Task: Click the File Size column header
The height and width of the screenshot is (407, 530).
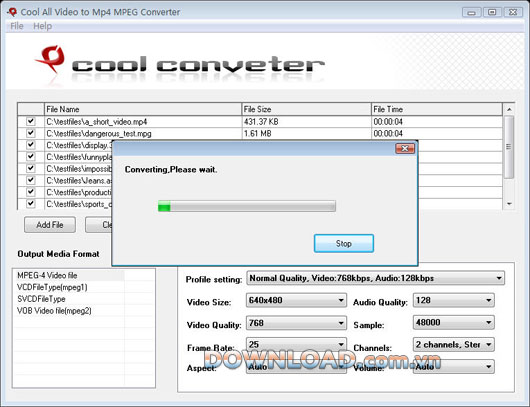Action: 306,109
